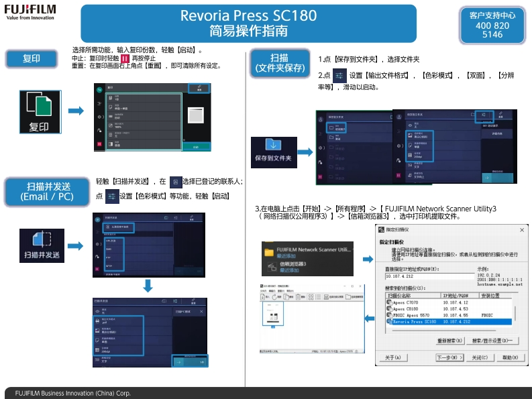Remove PC destination with the X button

(201, 311)
